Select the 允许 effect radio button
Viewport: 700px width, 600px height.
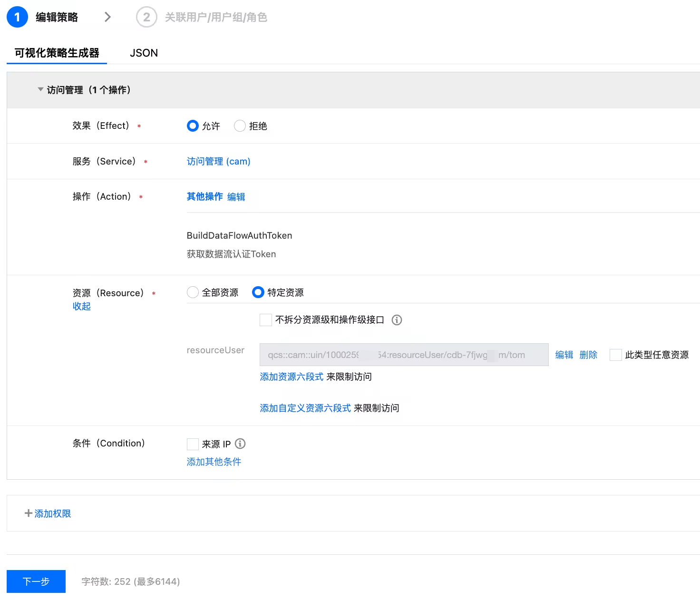coord(193,126)
